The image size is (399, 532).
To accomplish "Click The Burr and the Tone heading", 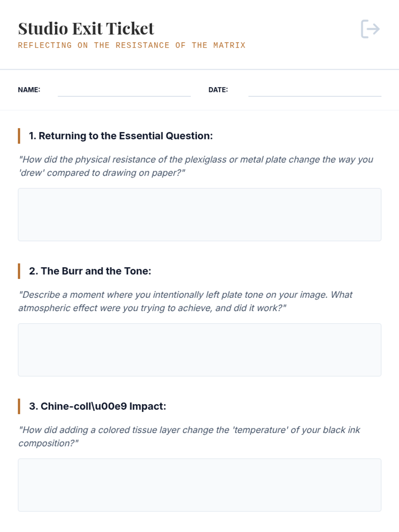I will point(90,271).
